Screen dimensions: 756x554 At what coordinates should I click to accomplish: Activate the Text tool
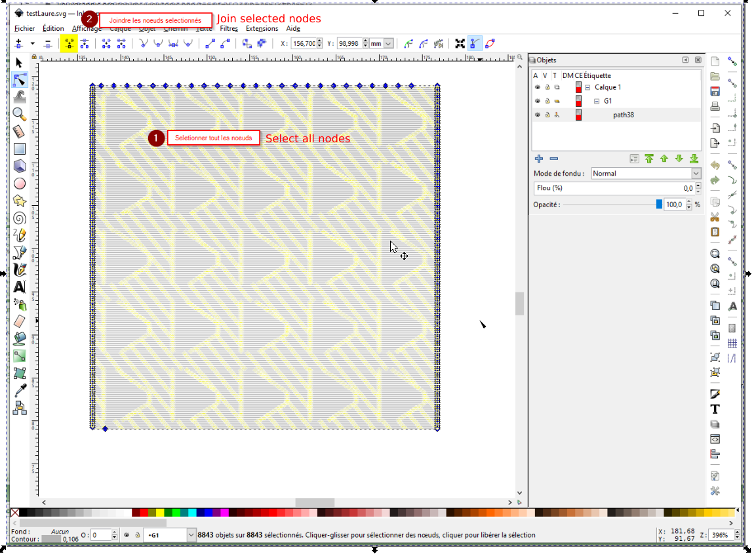[x=20, y=287]
